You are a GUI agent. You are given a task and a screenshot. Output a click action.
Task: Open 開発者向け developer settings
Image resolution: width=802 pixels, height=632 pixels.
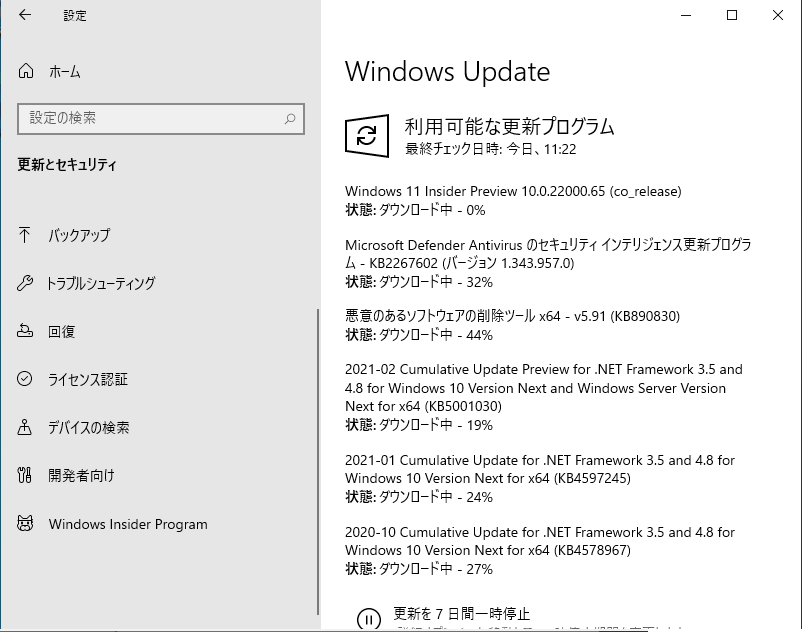pos(81,476)
